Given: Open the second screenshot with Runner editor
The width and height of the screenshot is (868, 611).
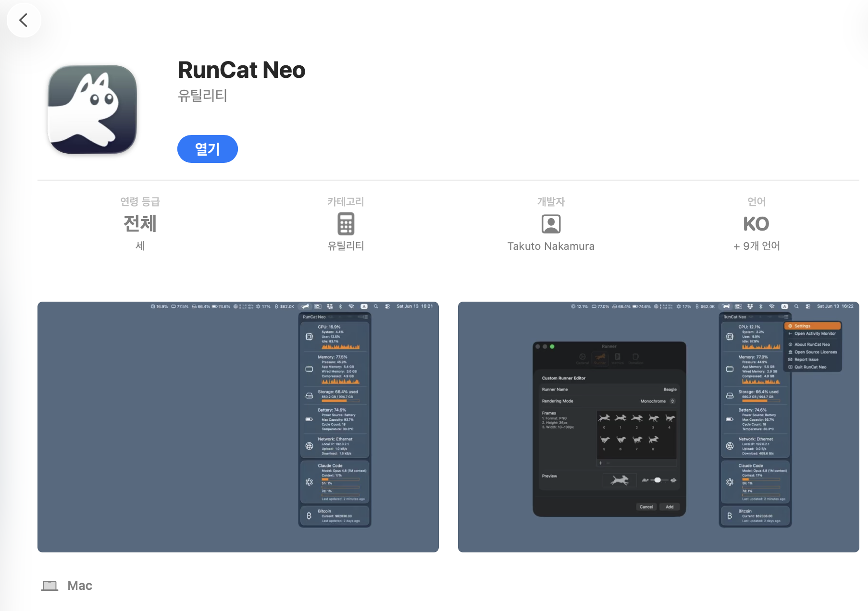Looking at the screenshot, I should pyautogui.click(x=658, y=427).
